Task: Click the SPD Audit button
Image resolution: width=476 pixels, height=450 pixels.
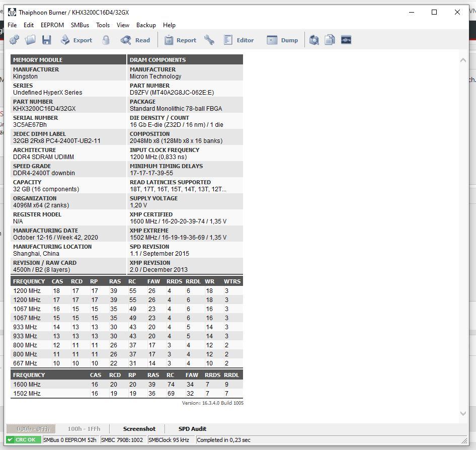Action: pos(192,429)
